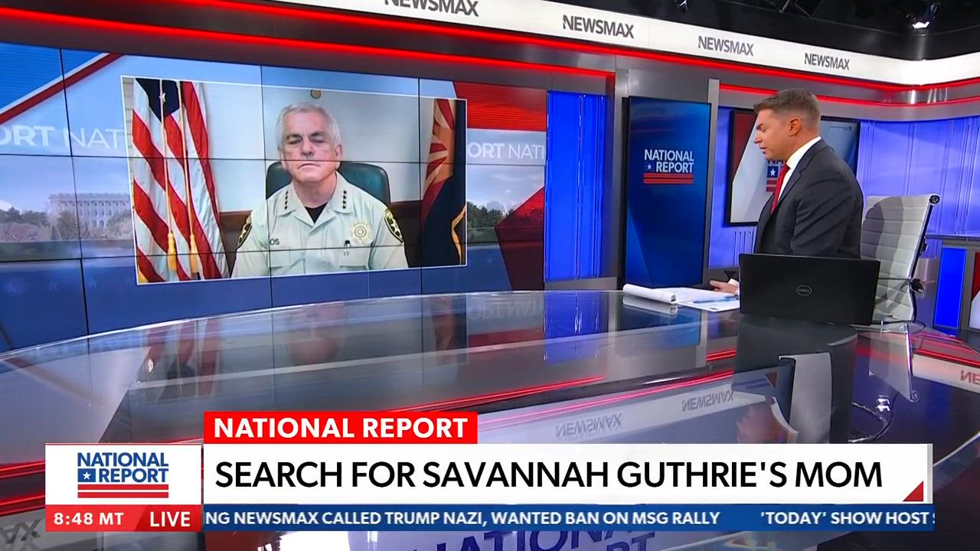Click the rightmost NEWSMAX logo on overhead banner
This screenshot has width=980, height=551.
click(826, 61)
